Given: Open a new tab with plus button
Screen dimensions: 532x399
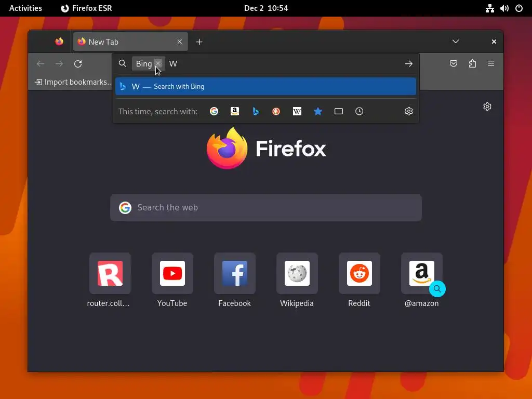Looking at the screenshot, I should click(199, 42).
